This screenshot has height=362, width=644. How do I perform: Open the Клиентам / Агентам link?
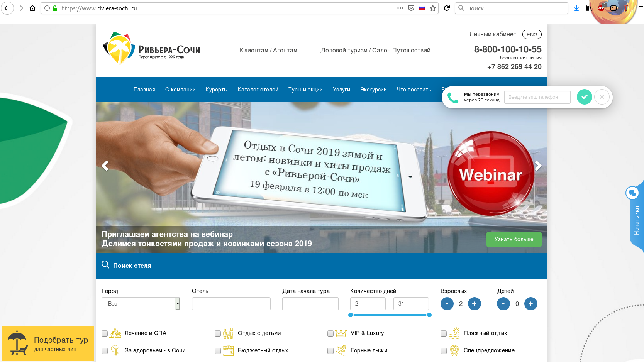pyautogui.click(x=268, y=51)
